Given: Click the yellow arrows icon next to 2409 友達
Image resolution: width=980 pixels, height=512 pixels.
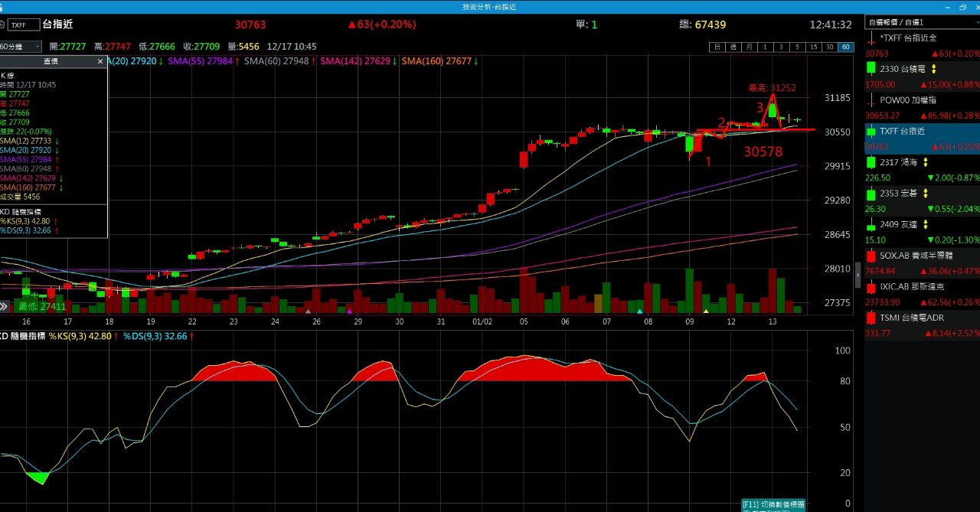Looking at the screenshot, I should click(925, 225).
